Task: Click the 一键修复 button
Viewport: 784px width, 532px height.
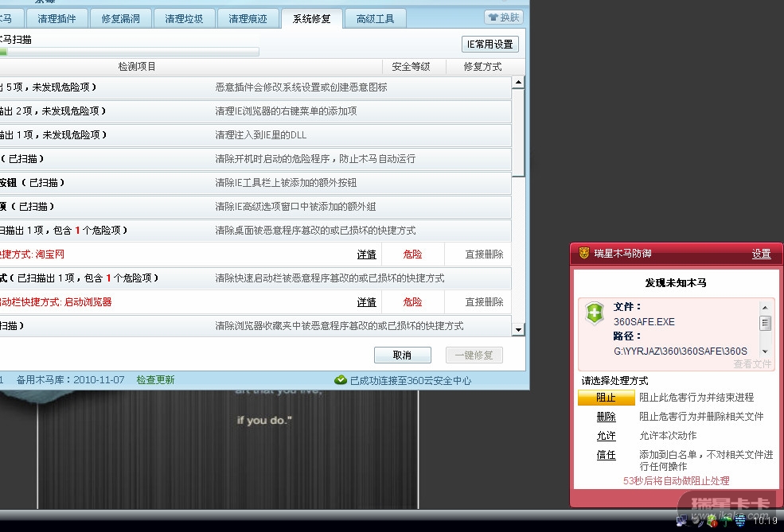Action: coord(474,355)
